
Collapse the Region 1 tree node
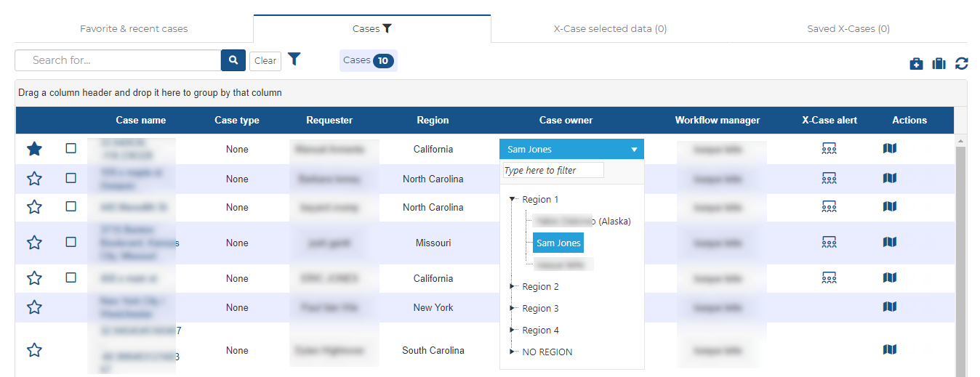pyautogui.click(x=513, y=199)
